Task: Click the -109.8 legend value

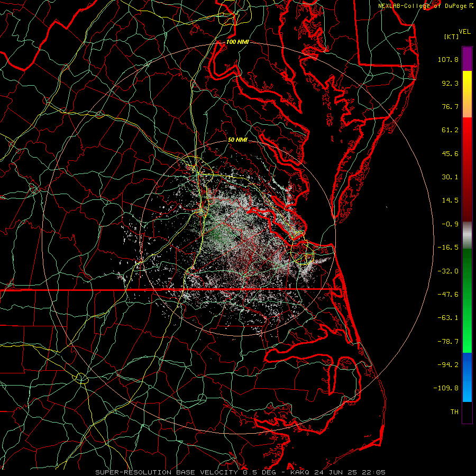Action: pos(446,388)
